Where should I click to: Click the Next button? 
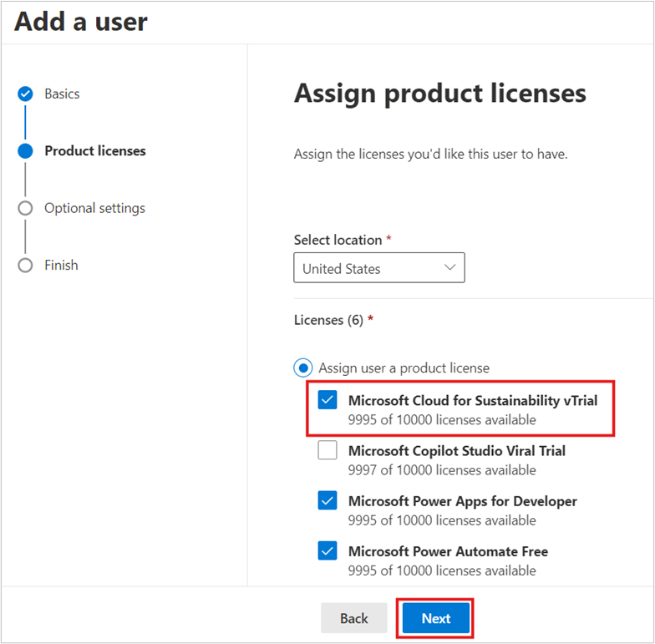pyautogui.click(x=436, y=618)
